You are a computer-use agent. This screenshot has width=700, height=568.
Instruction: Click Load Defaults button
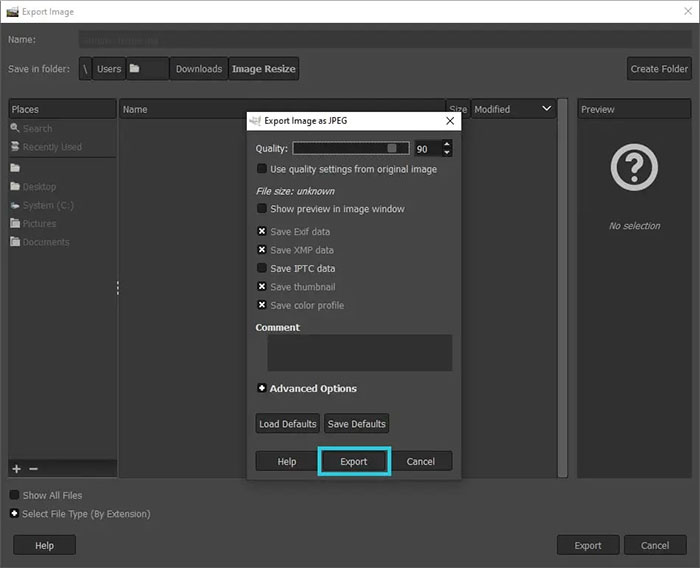[287, 424]
